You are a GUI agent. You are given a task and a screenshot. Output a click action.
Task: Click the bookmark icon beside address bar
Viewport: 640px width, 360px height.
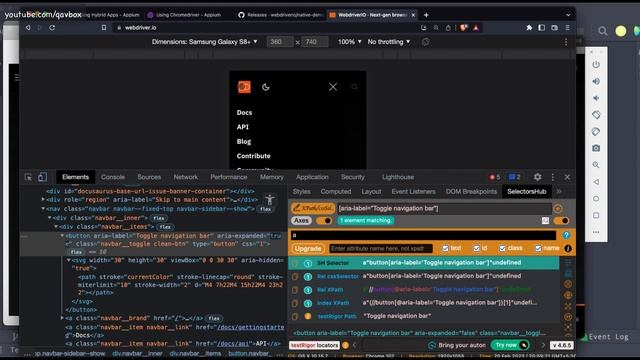click(104, 27)
